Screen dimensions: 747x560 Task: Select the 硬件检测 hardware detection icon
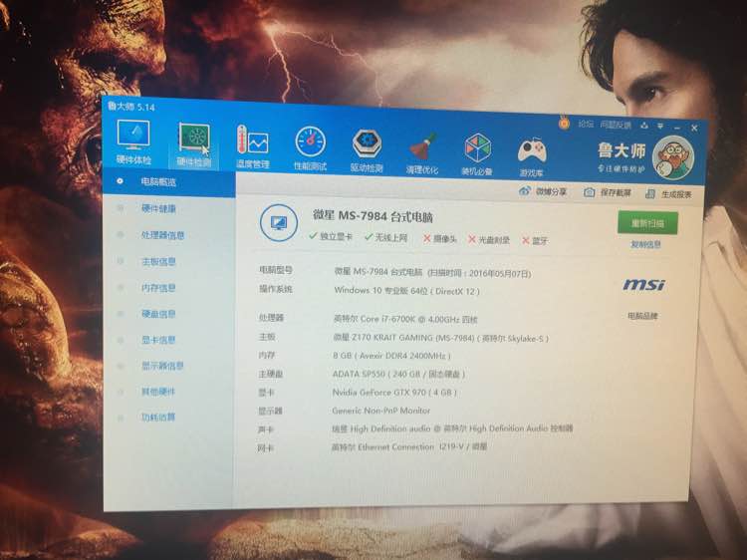[x=194, y=144]
